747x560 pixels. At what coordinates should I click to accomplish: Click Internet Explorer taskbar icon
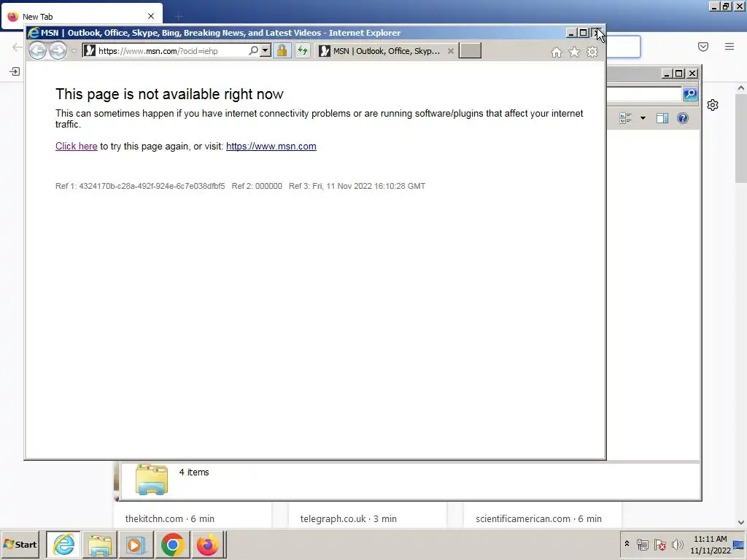(63, 544)
